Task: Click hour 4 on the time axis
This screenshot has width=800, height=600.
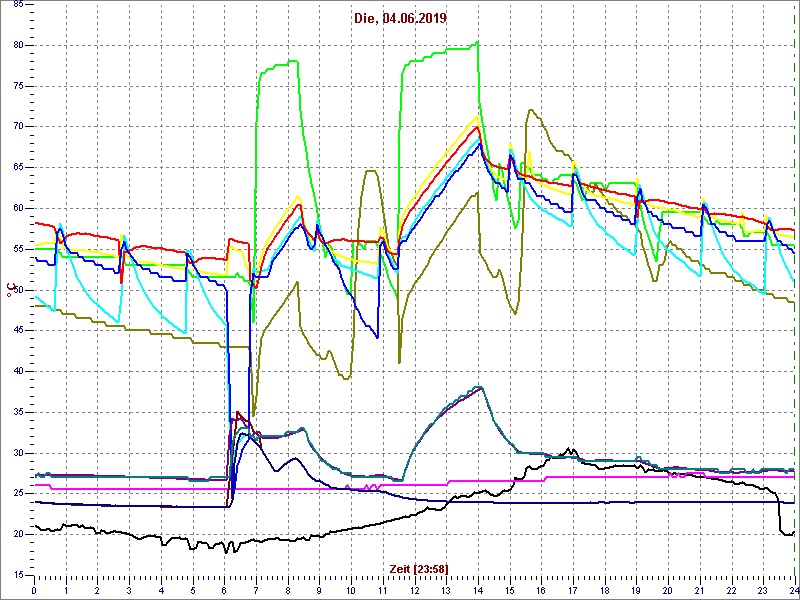Action: [161, 590]
